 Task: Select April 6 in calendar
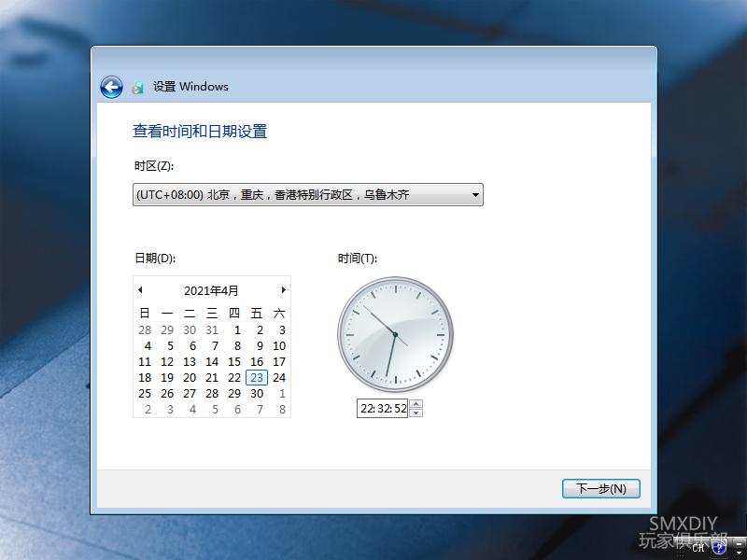click(192, 346)
